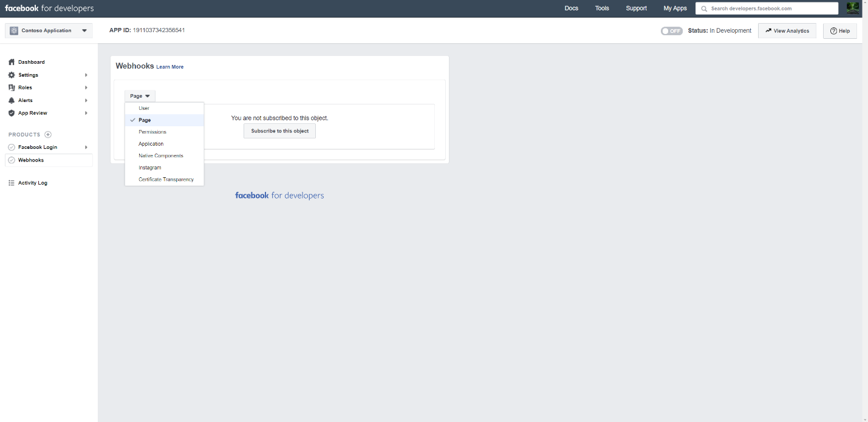
Task: Select the Roles icon in sidebar
Action: pyautogui.click(x=10, y=87)
